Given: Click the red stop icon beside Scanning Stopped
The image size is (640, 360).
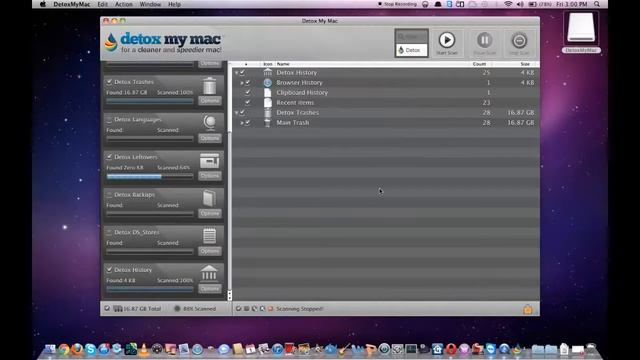Looking at the screenshot, I should click(x=270, y=309).
